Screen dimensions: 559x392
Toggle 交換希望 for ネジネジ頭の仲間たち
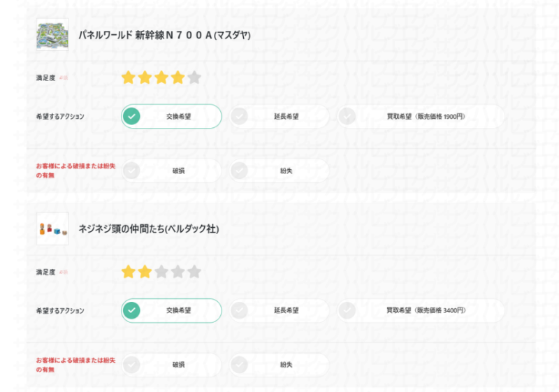pos(171,310)
